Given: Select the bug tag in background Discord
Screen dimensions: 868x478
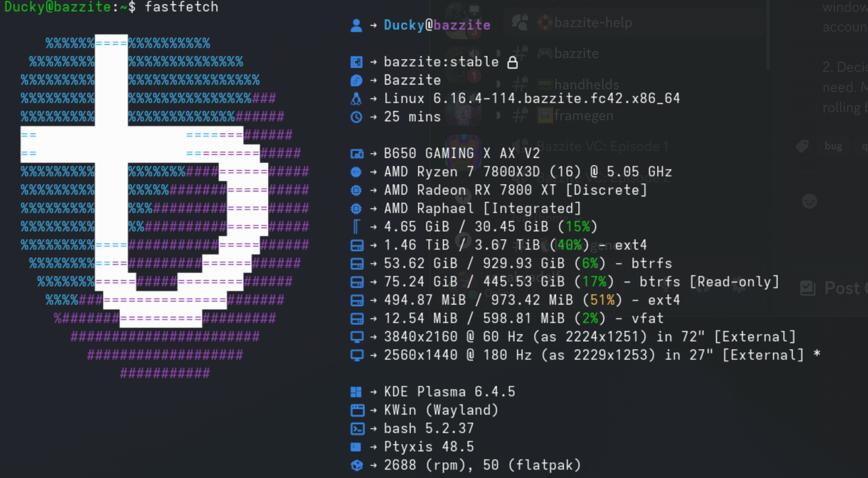Looking at the screenshot, I should coord(833,146).
